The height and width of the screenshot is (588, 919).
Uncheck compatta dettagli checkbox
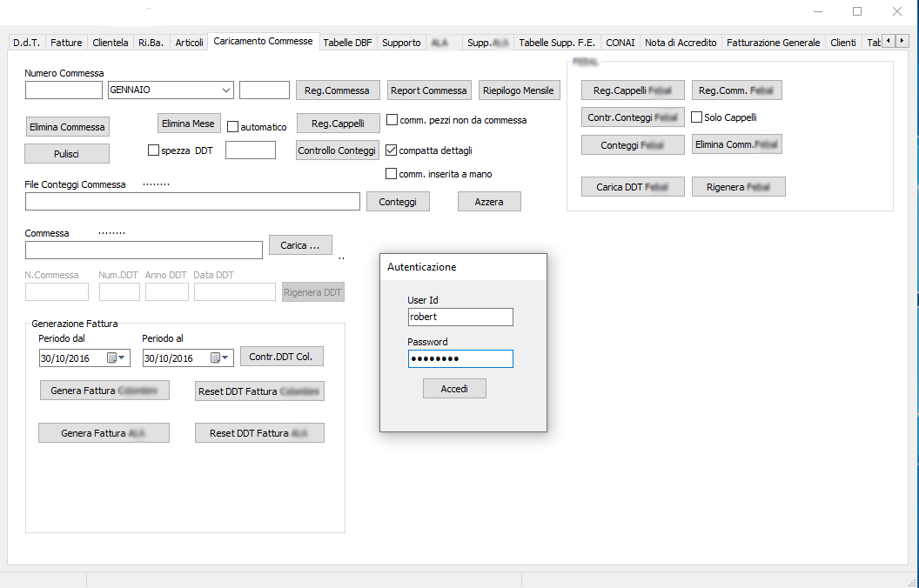[391, 150]
